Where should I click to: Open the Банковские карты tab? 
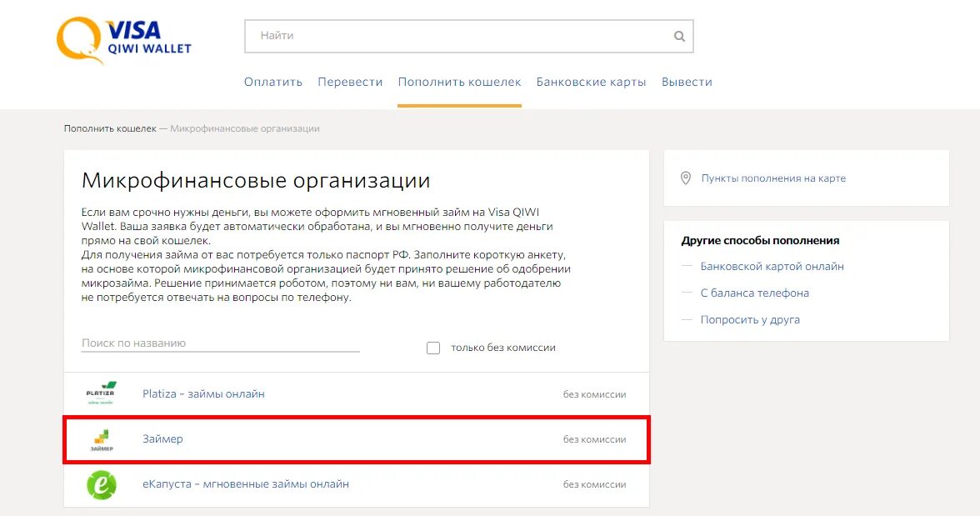(592, 82)
